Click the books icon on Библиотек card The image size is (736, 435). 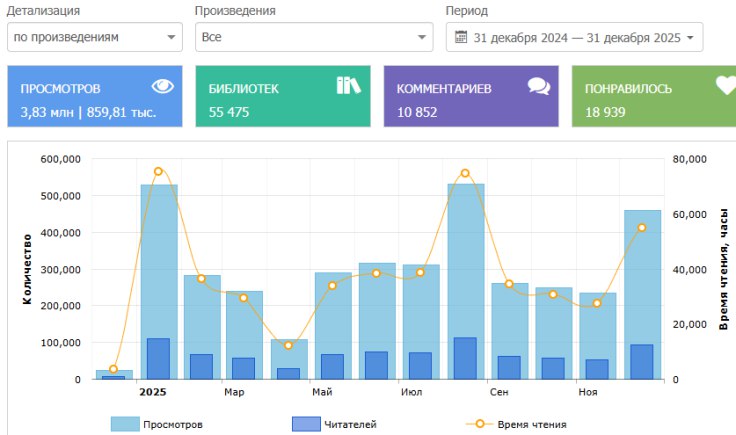click(x=348, y=87)
